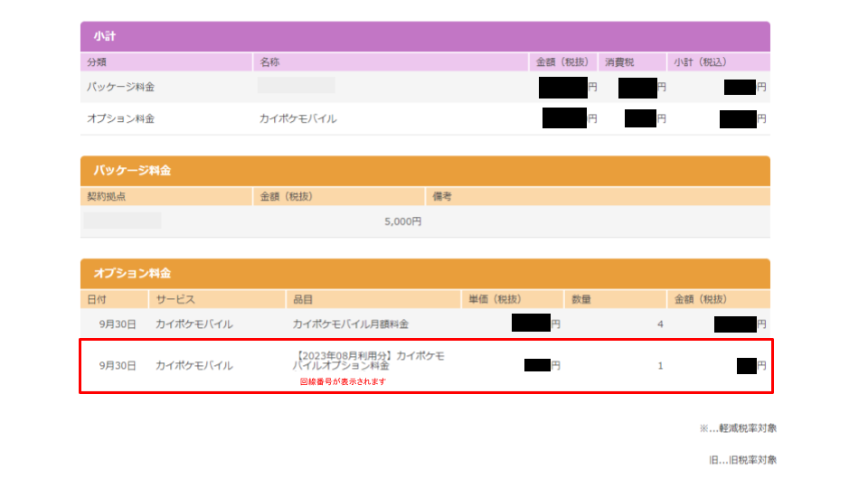The image size is (868, 488).
Task: Select the 単価（税抜）column header
Action: click(x=513, y=299)
